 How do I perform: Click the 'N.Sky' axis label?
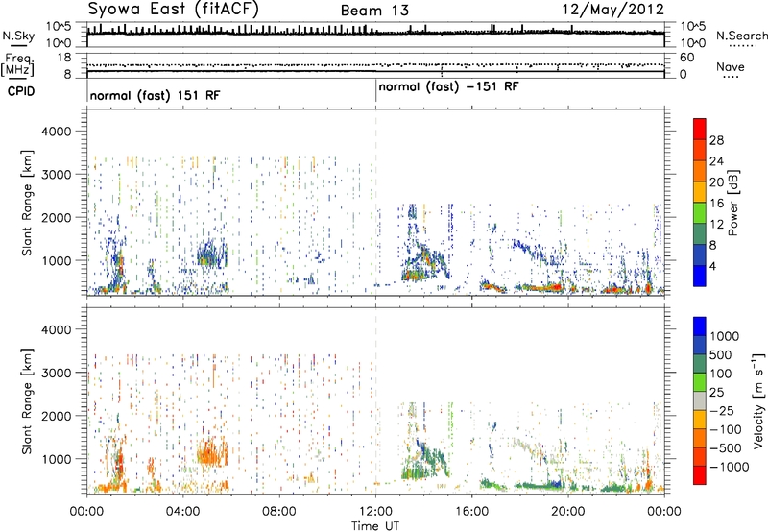click(x=18, y=36)
